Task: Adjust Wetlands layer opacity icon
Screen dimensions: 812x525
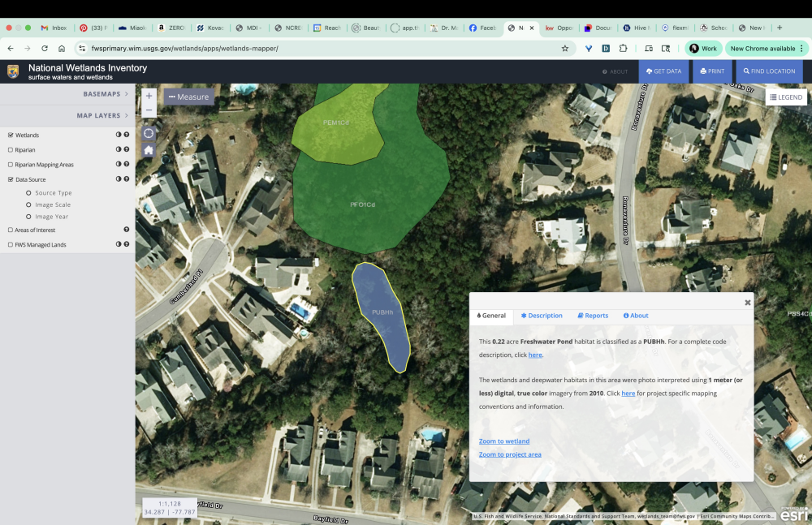Action: click(119, 136)
